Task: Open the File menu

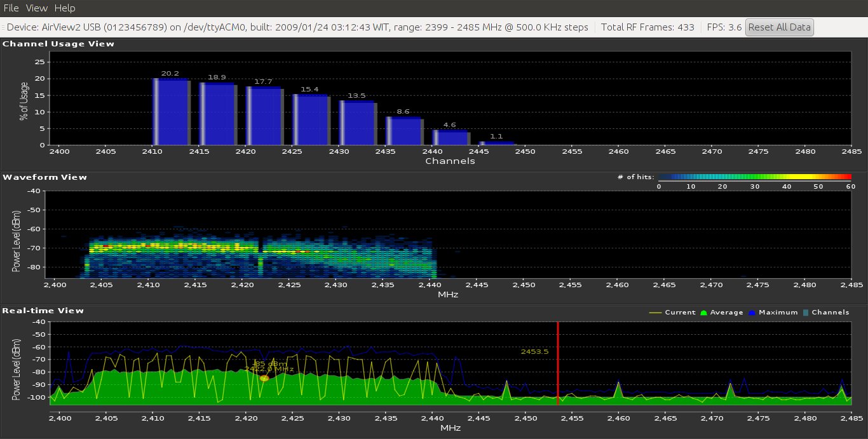Action: (11, 8)
